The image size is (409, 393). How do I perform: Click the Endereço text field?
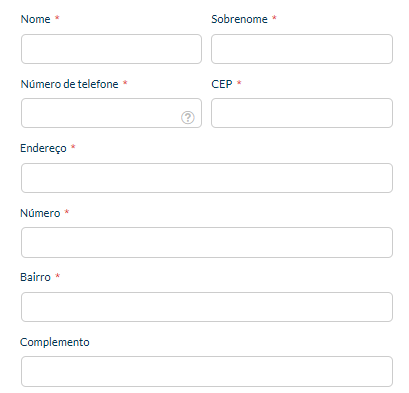[207, 178]
